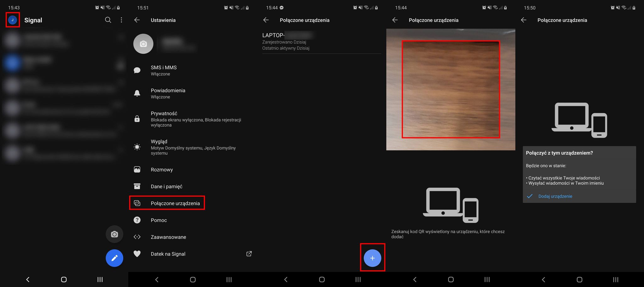Click the picture icon for Rozmowy

[x=137, y=170]
